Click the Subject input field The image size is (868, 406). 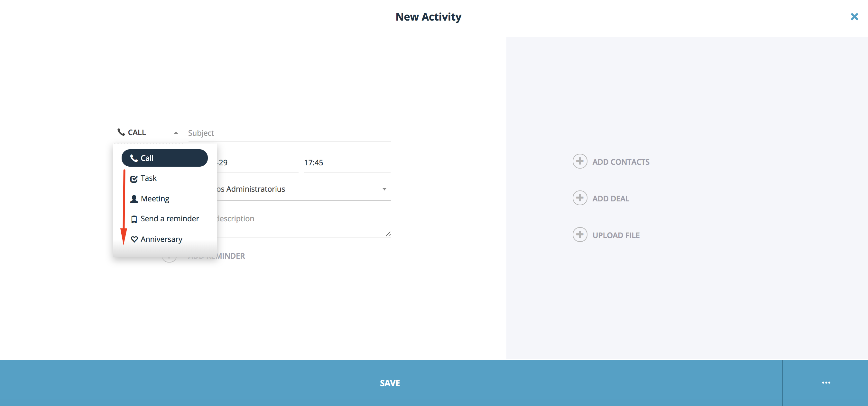289,133
